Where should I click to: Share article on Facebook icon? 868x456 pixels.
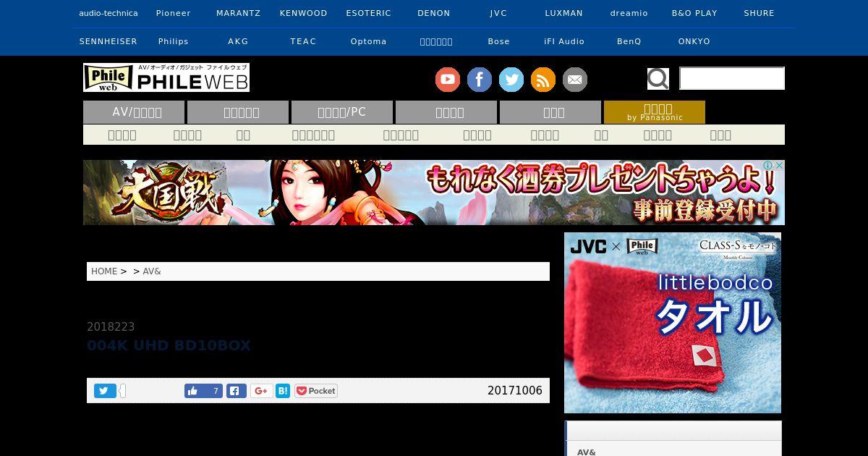(237, 391)
